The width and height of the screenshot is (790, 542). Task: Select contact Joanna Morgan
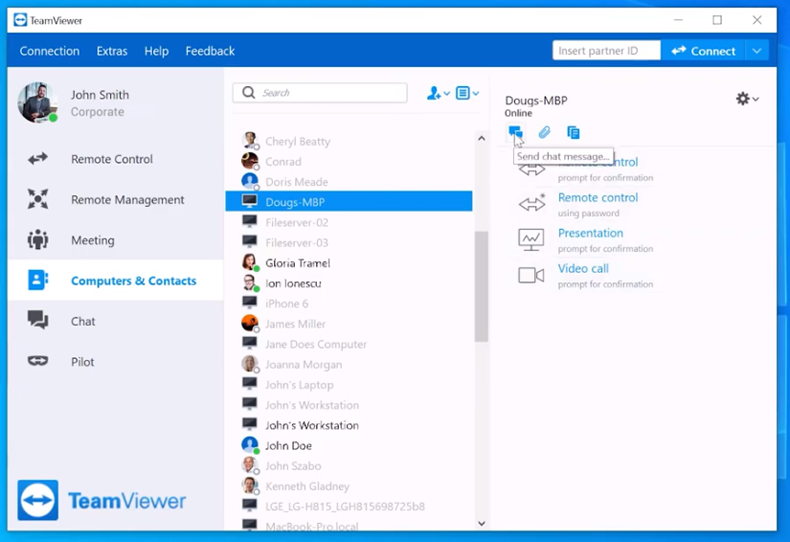349,365
